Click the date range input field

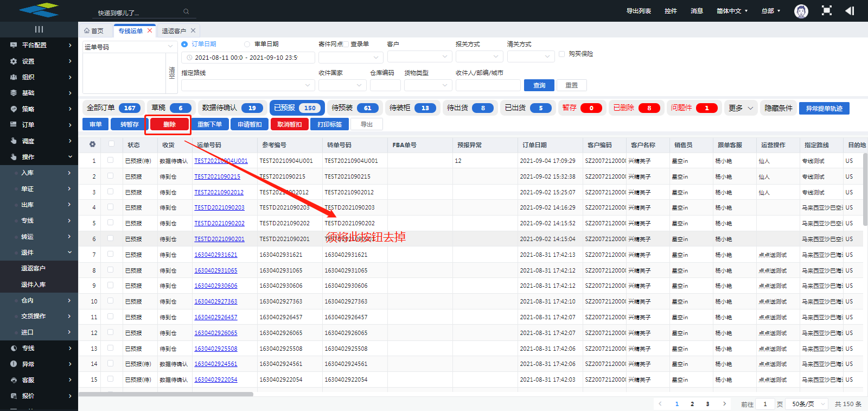248,57
